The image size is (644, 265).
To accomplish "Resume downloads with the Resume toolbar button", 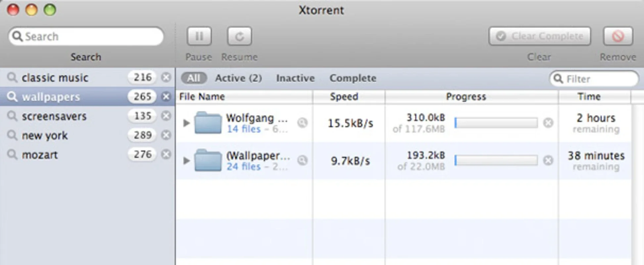I will [239, 36].
